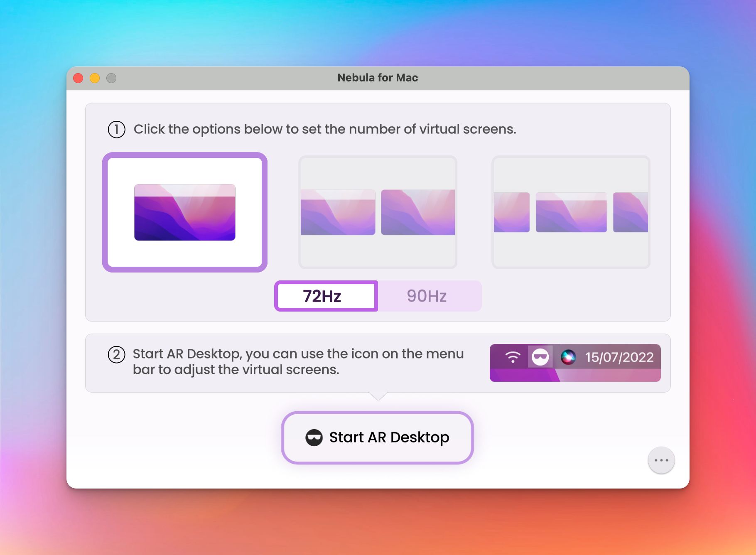Open the ellipsis options menu
Viewport: 756px width, 555px height.
pyautogui.click(x=661, y=460)
